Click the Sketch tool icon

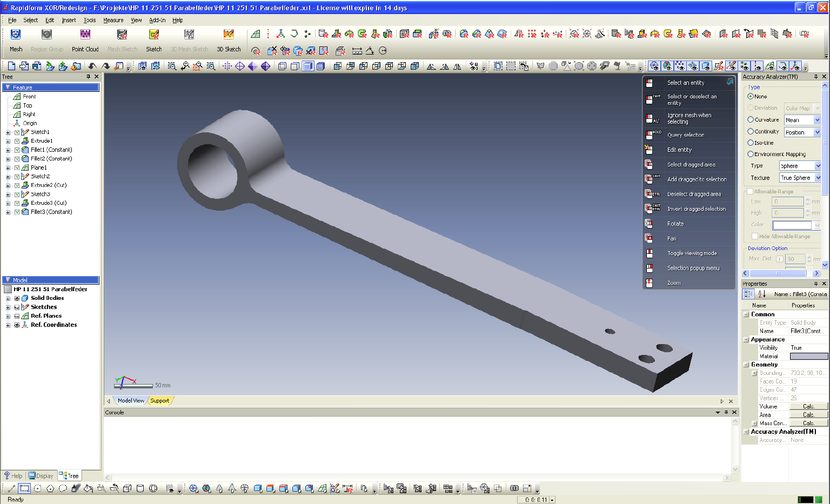[x=154, y=35]
